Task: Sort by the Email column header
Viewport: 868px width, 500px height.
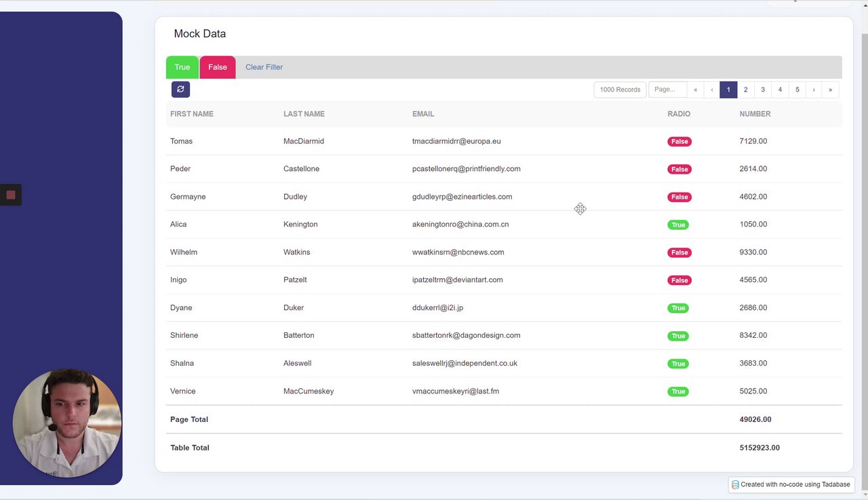Action: click(x=423, y=114)
